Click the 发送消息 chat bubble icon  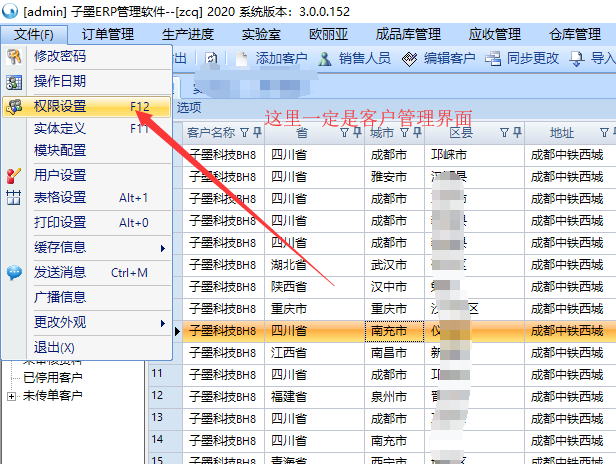click(x=14, y=272)
